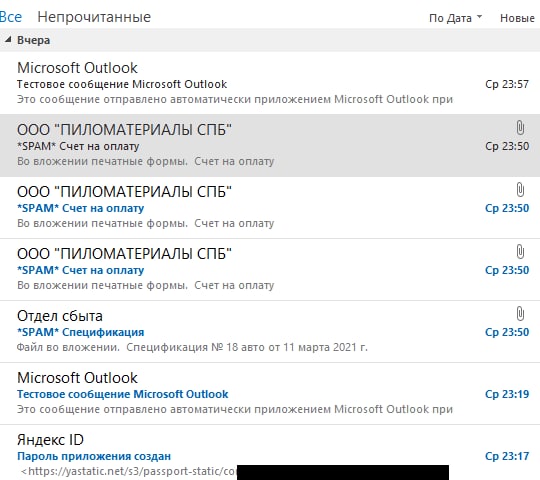Click the paperclip icon on "Отдел сбыта" message
This screenshot has width=540, height=480.
pos(520,314)
